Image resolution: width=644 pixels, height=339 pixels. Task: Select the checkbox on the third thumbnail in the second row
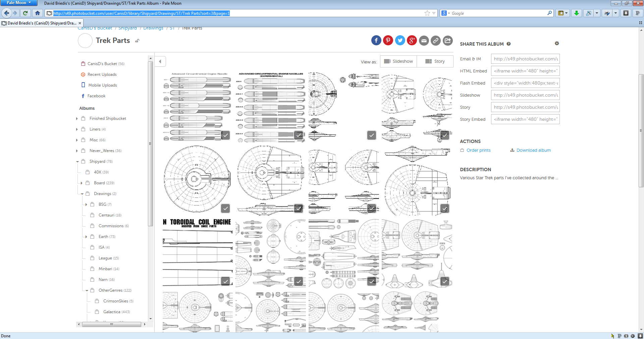tap(372, 208)
